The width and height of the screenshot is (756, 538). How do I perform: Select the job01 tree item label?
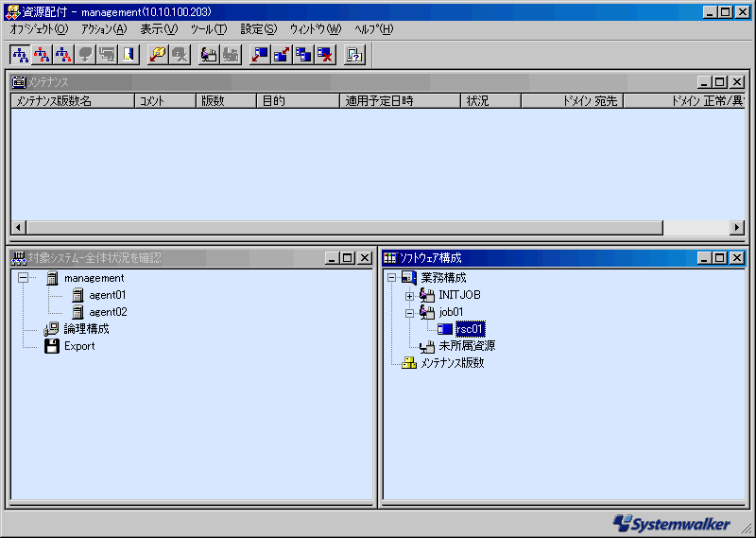click(451, 312)
